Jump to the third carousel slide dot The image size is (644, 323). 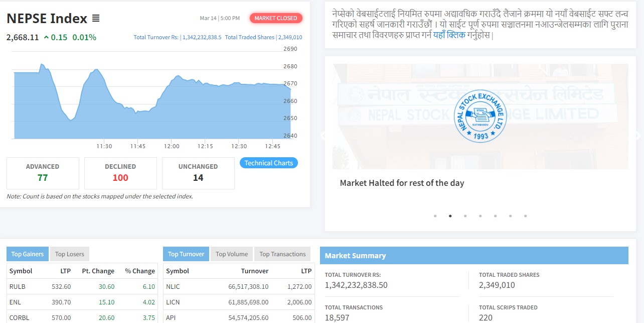465,216
